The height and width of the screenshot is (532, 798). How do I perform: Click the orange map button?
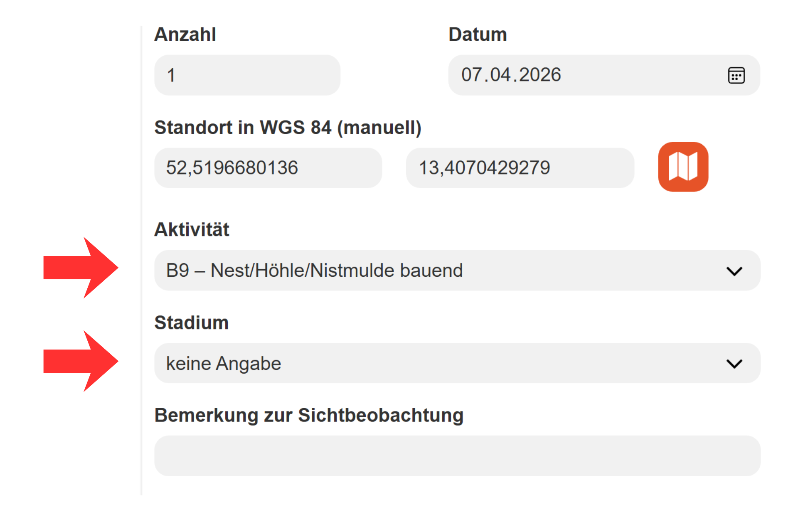pyautogui.click(x=683, y=167)
